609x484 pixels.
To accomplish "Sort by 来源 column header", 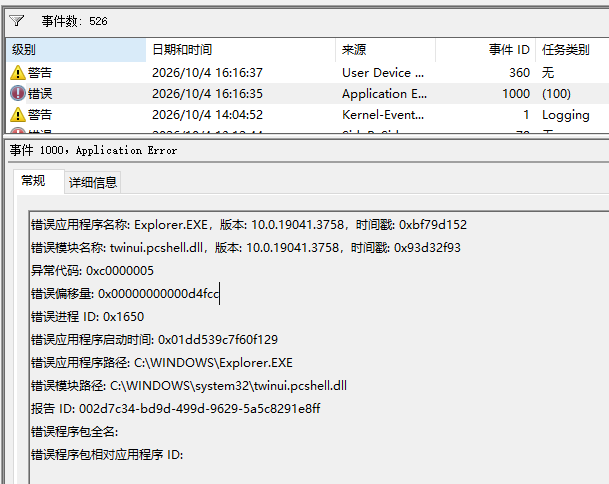I will pyautogui.click(x=385, y=50).
